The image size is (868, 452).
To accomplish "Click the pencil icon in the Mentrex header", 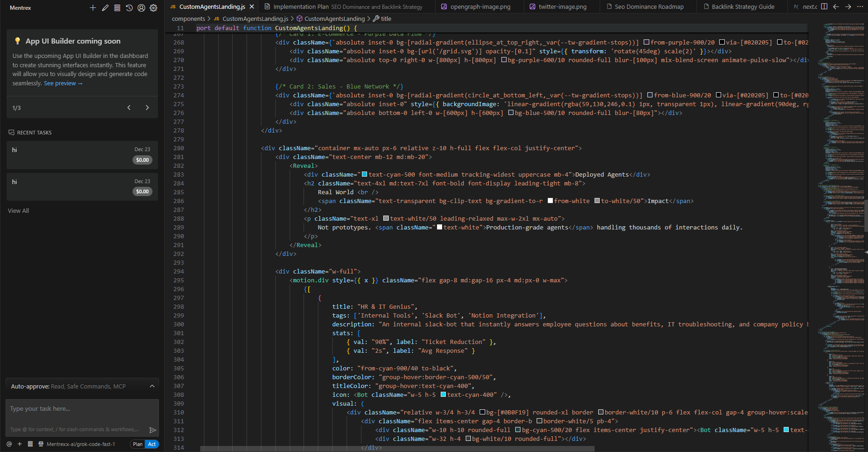I will tap(105, 8).
